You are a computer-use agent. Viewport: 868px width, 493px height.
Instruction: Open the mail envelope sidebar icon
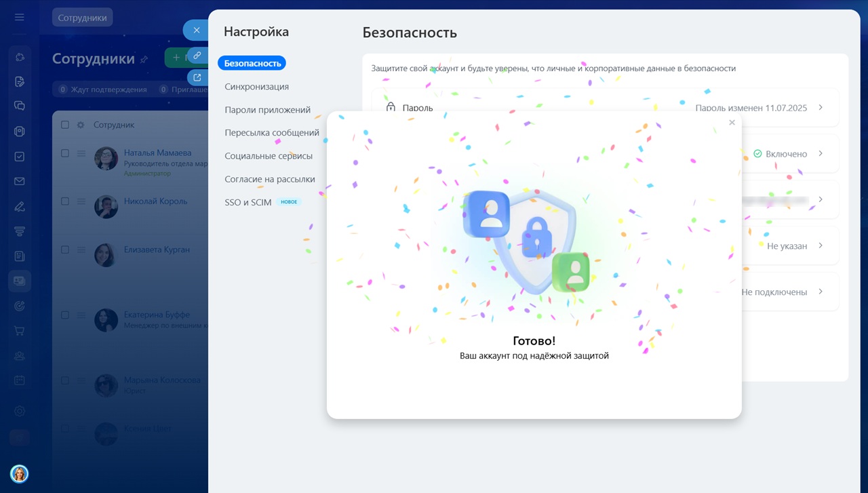20,181
